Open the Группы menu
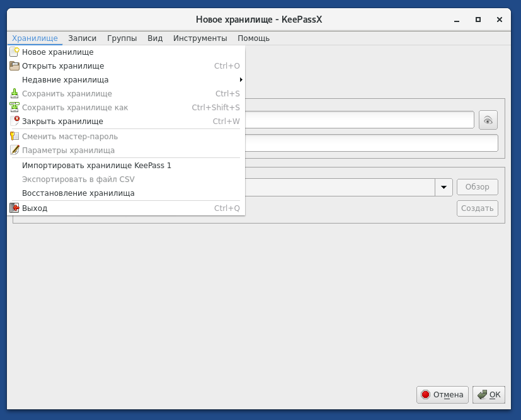This screenshot has width=521, height=420. pyautogui.click(x=122, y=38)
